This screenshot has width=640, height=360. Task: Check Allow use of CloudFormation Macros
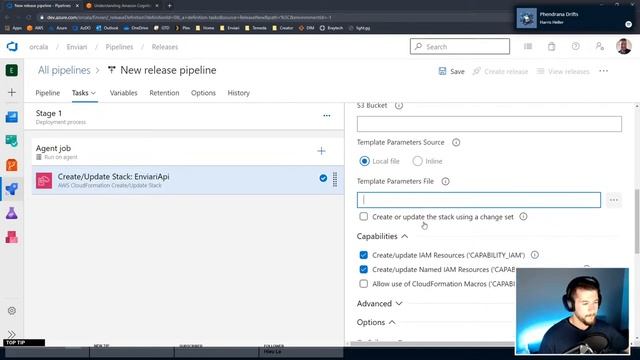pos(363,284)
